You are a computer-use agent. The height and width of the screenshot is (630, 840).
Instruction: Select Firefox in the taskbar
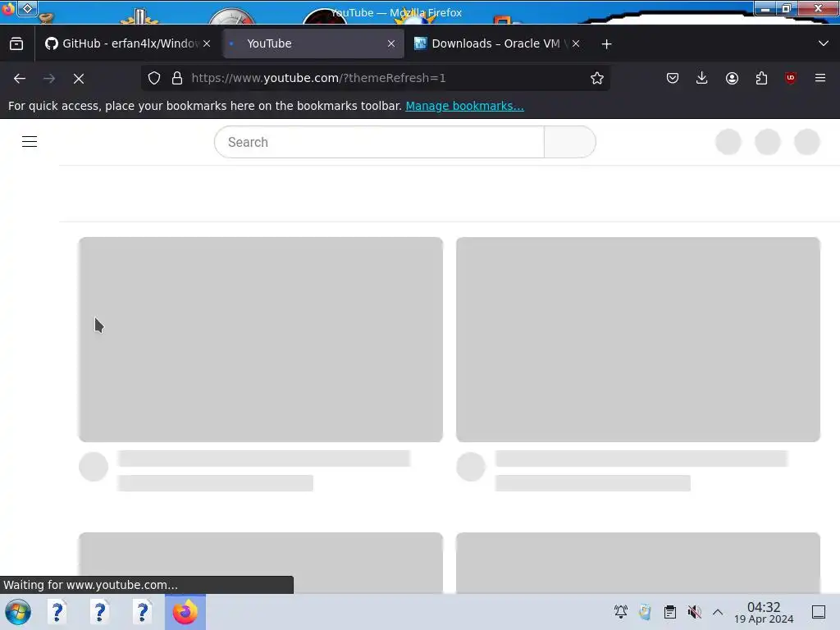[x=185, y=612]
